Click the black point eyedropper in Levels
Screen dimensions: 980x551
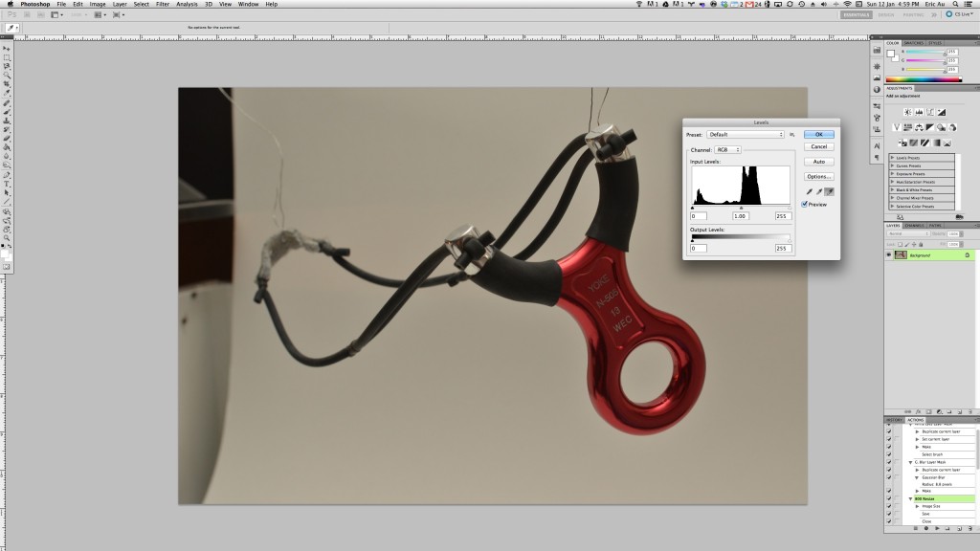click(810, 191)
